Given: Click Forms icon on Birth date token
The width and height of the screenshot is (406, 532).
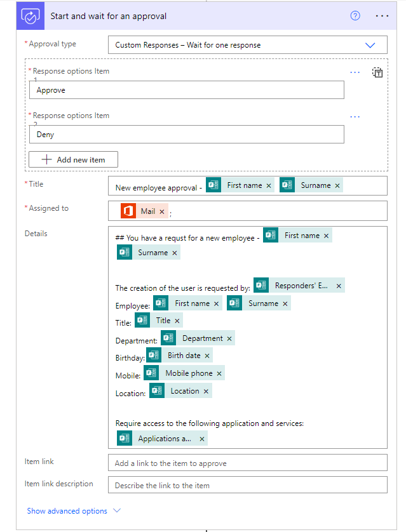Looking at the screenshot, I should point(154,355).
